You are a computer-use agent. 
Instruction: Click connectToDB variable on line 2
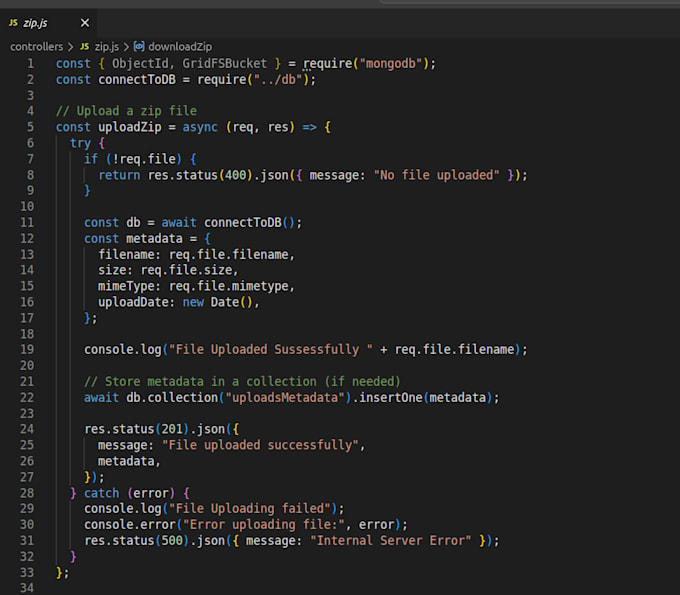(x=137, y=80)
